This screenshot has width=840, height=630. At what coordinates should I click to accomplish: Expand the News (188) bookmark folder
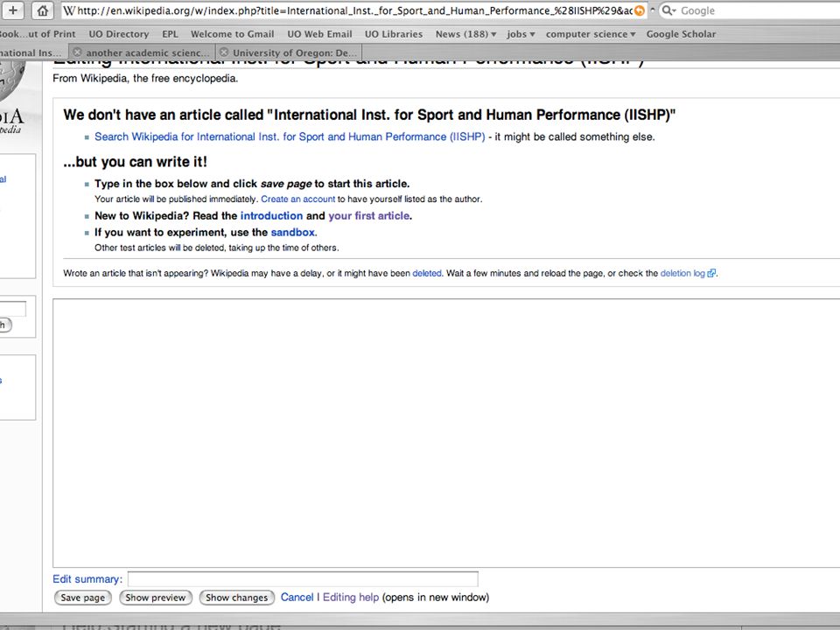(465, 34)
